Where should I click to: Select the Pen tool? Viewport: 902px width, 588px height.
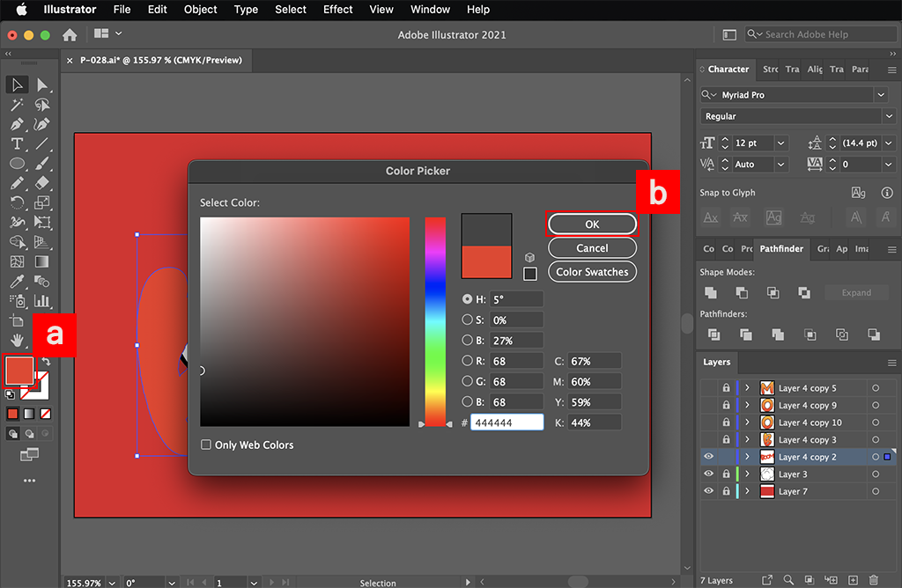tap(18, 124)
